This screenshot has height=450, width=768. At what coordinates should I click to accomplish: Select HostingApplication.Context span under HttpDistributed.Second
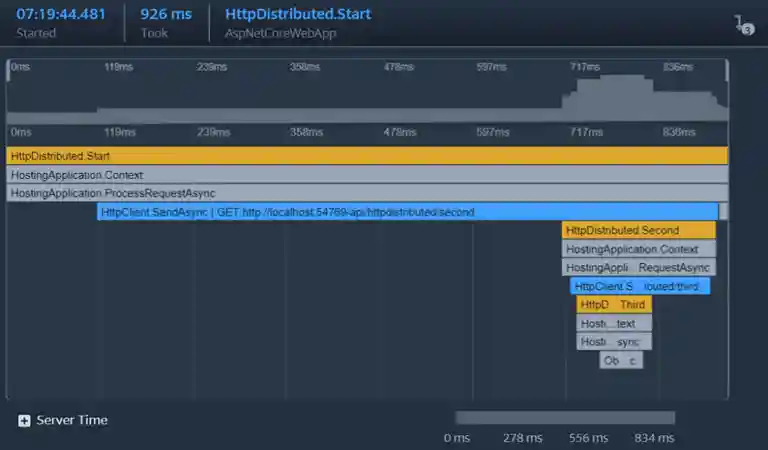[x=638, y=249]
